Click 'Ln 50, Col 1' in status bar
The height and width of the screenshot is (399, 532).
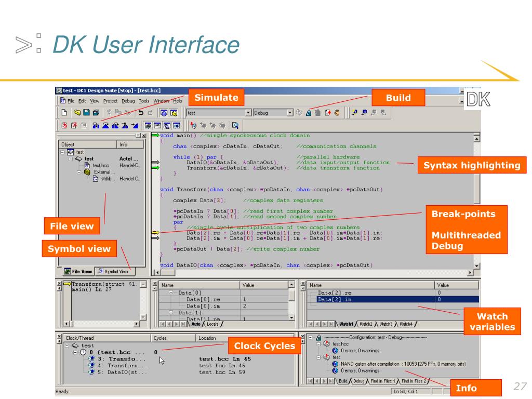click(x=406, y=391)
